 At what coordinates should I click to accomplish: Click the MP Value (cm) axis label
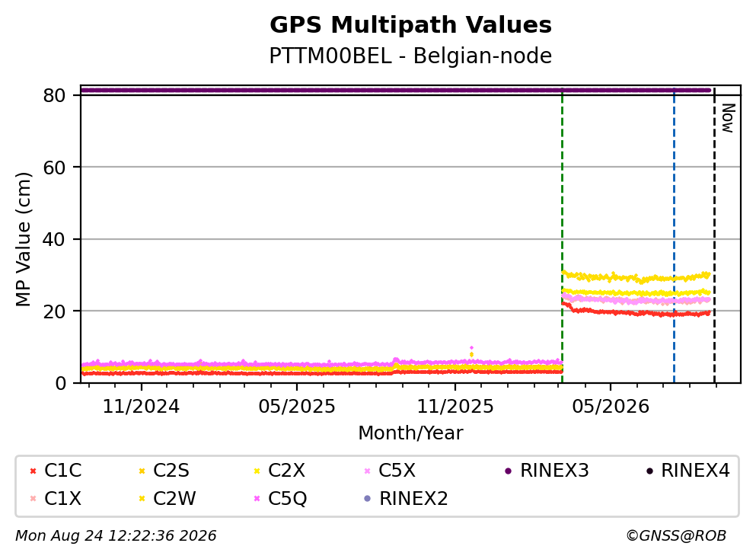click(x=23, y=240)
